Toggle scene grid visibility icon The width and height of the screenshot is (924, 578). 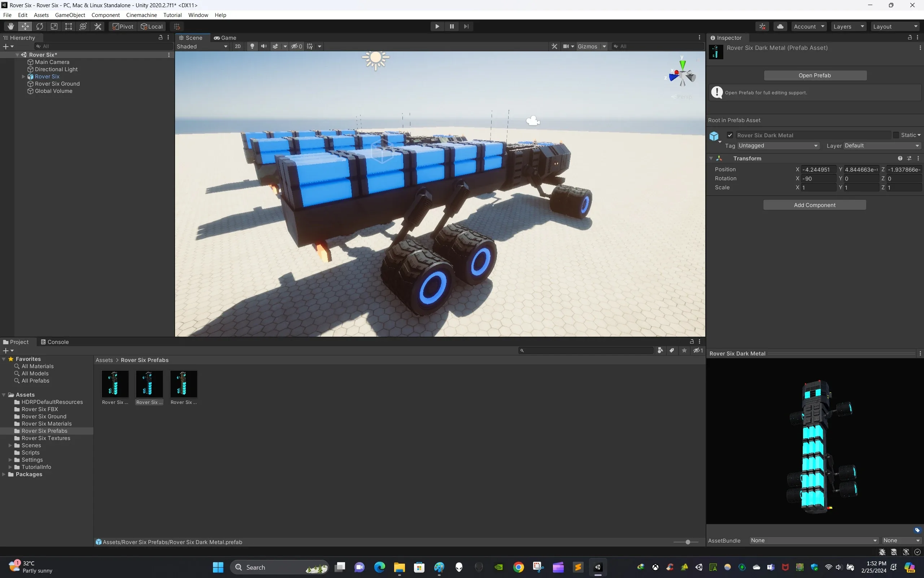point(310,46)
